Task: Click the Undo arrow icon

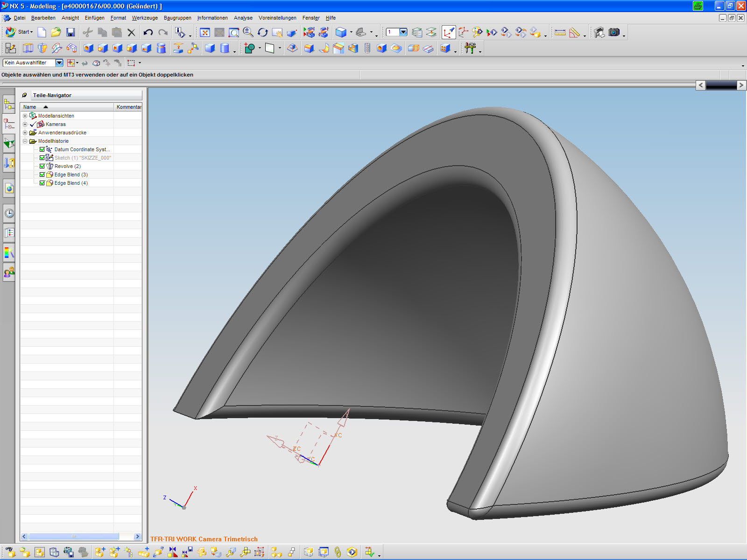Action: point(148,32)
